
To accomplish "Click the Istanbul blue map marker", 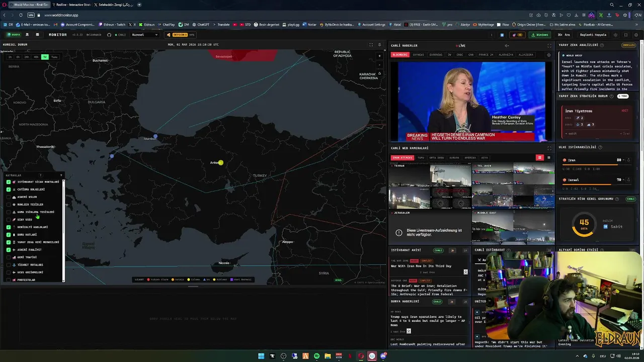I will coord(155,136).
